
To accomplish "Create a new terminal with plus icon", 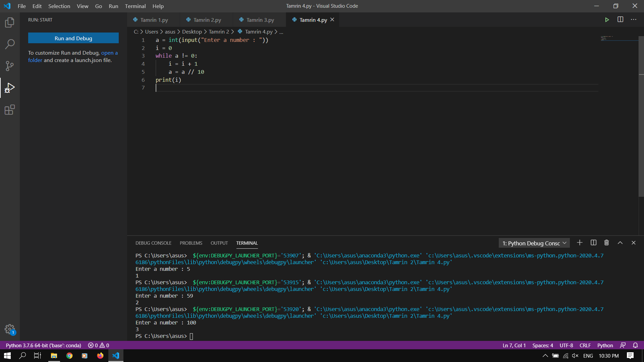I will pyautogui.click(x=580, y=243).
